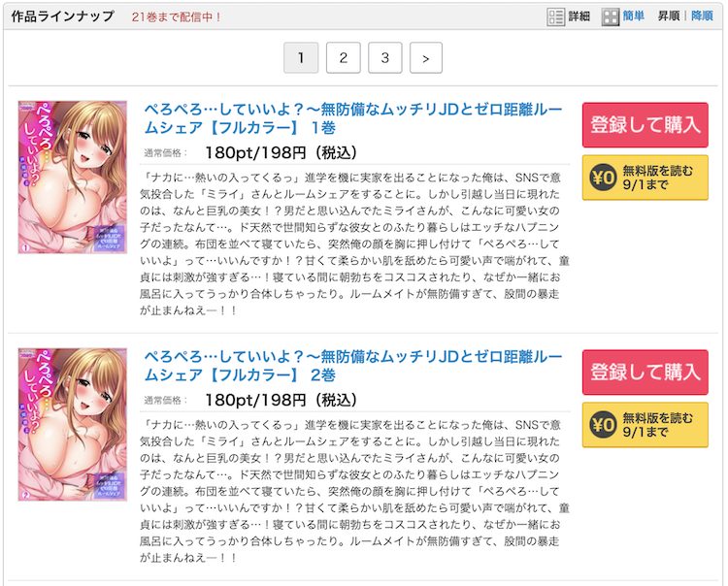The image size is (728, 586).
Task: Advance to next page with arrow
Action: [426, 58]
